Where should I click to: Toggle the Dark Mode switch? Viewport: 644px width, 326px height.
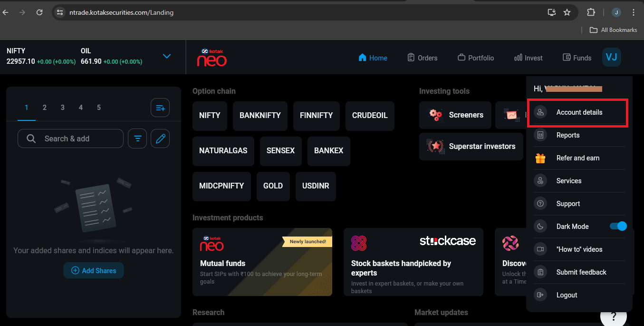pos(618,227)
